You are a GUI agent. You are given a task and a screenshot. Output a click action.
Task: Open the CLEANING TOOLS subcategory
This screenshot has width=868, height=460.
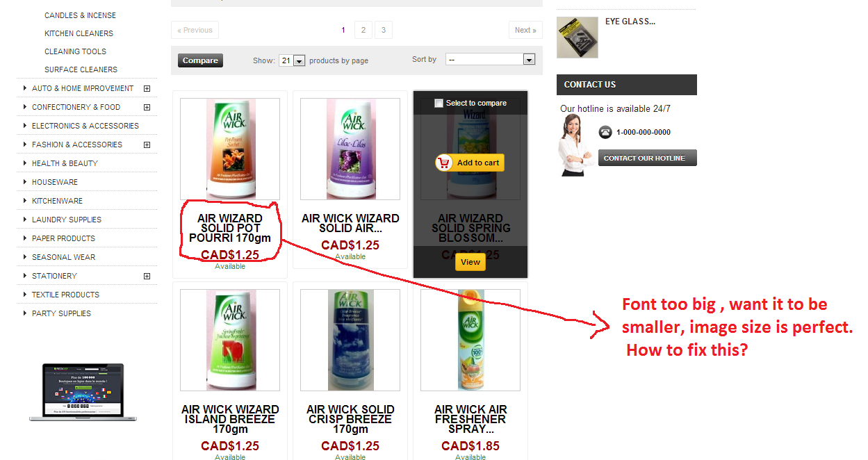click(75, 51)
